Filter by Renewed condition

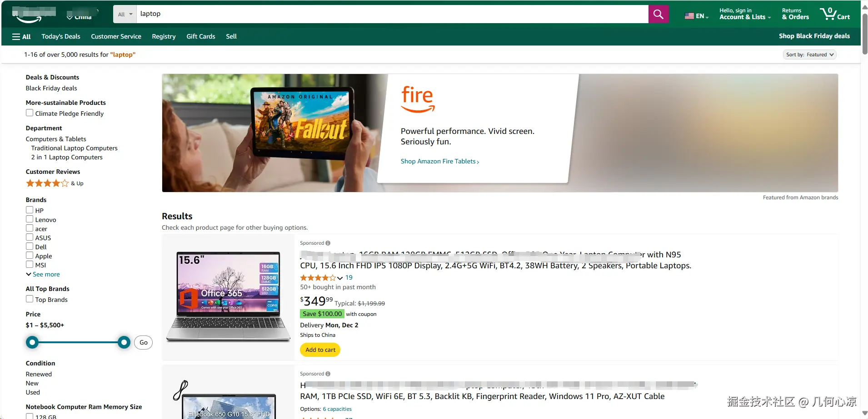point(39,375)
